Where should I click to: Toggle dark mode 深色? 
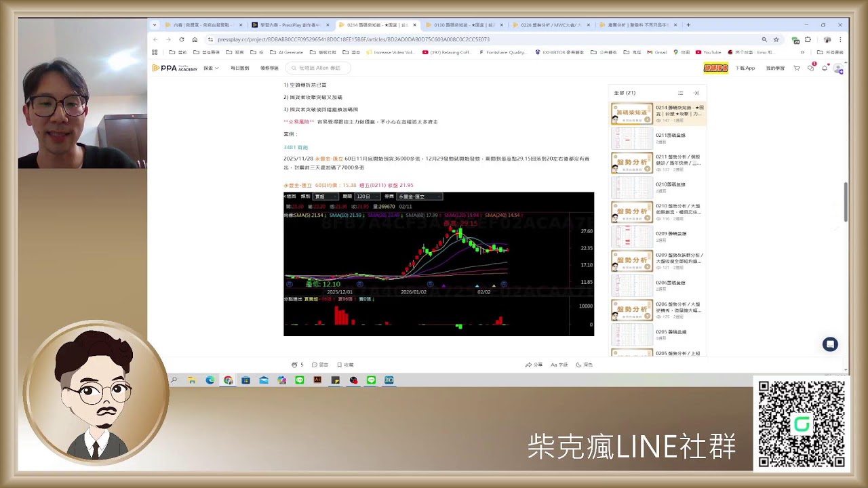coord(584,365)
